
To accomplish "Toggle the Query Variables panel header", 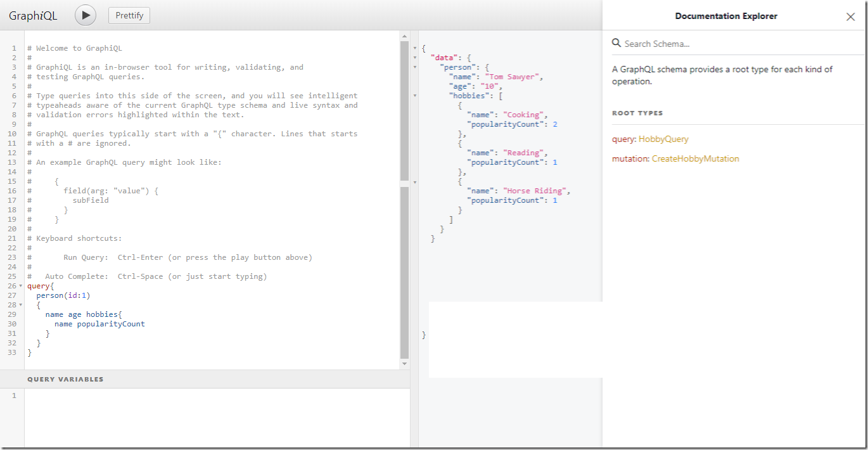I will click(x=65, y=379).
